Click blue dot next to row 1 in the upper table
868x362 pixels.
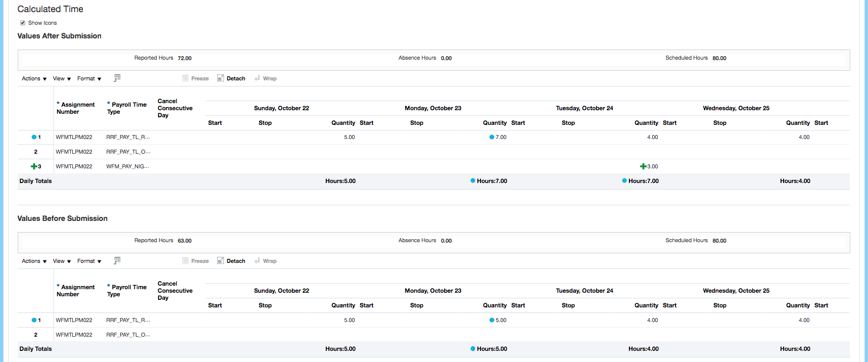34,137
